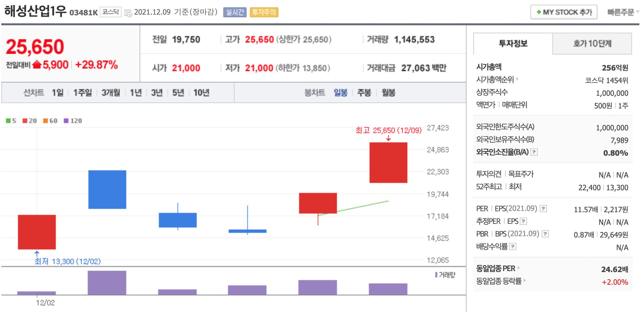The image size is (644, 312).
Task: Click the MY STOCK 추가 button
Action: click(564, 12)
